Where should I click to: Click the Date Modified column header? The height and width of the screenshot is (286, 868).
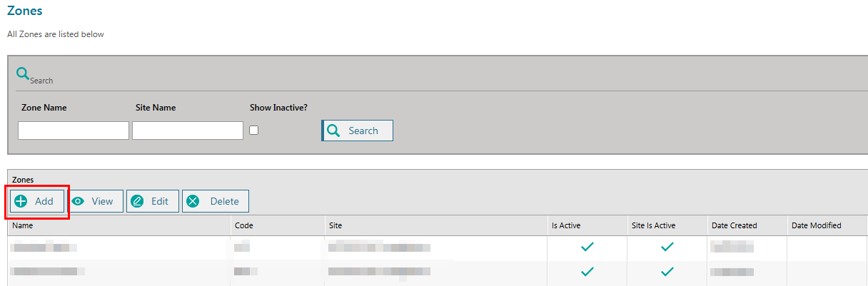(x=816, y=225)
